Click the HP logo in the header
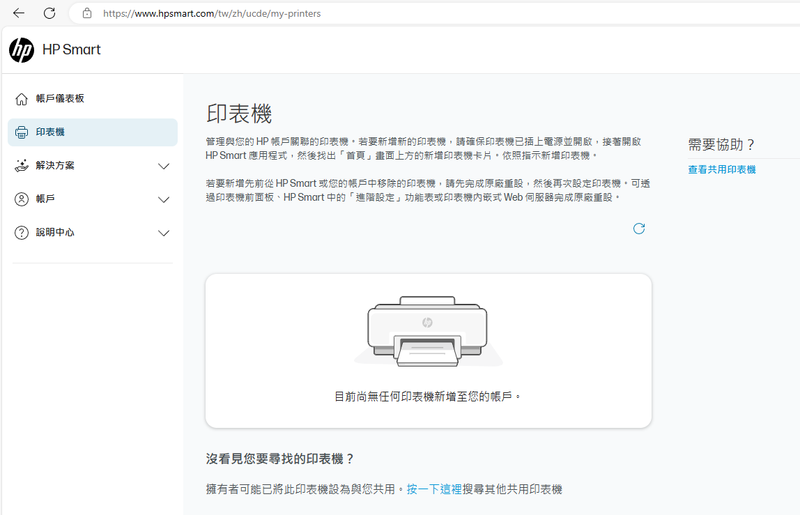This screenshot has height=515, width=800. click(x=21, y=50)
